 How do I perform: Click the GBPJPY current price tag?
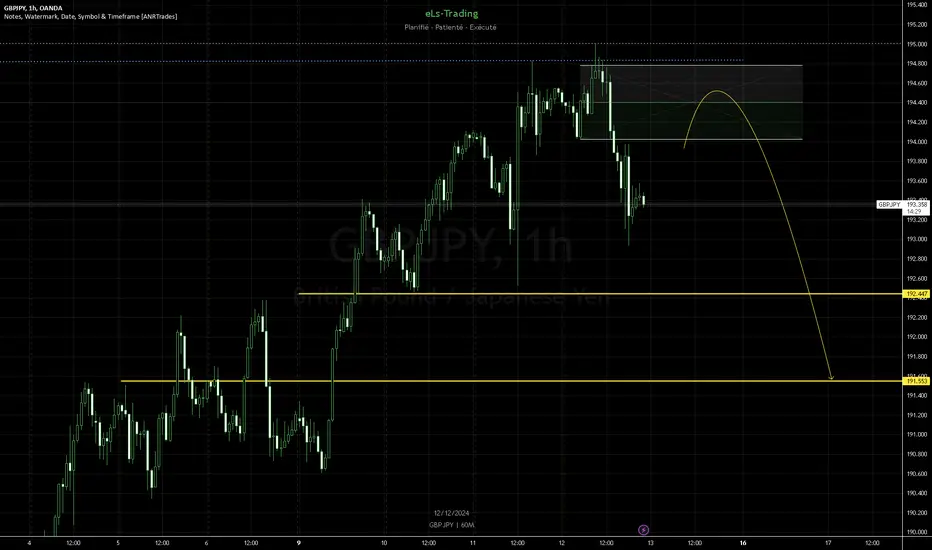[x=889, y=205]
